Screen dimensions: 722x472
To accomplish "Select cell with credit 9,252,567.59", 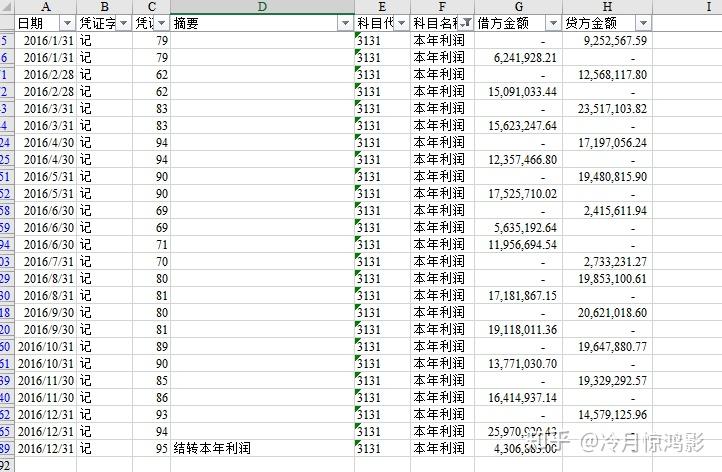I will click(607, 41).
